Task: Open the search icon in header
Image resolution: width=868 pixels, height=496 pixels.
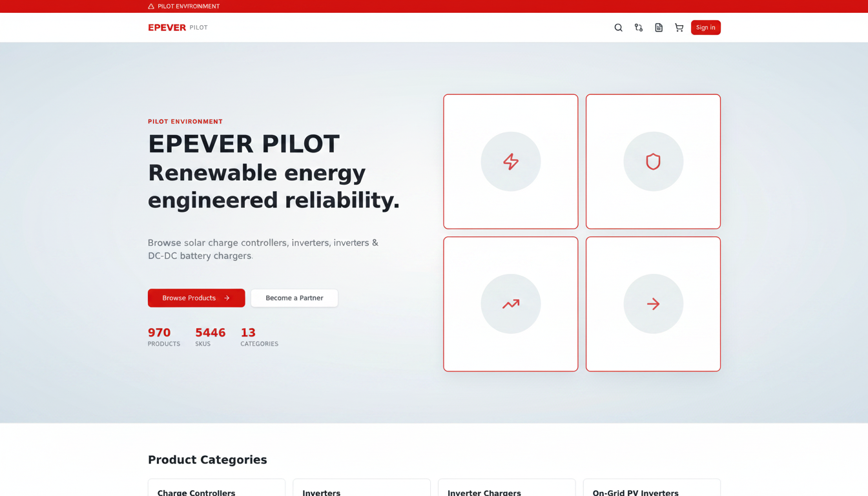Action: coord(618,28)
